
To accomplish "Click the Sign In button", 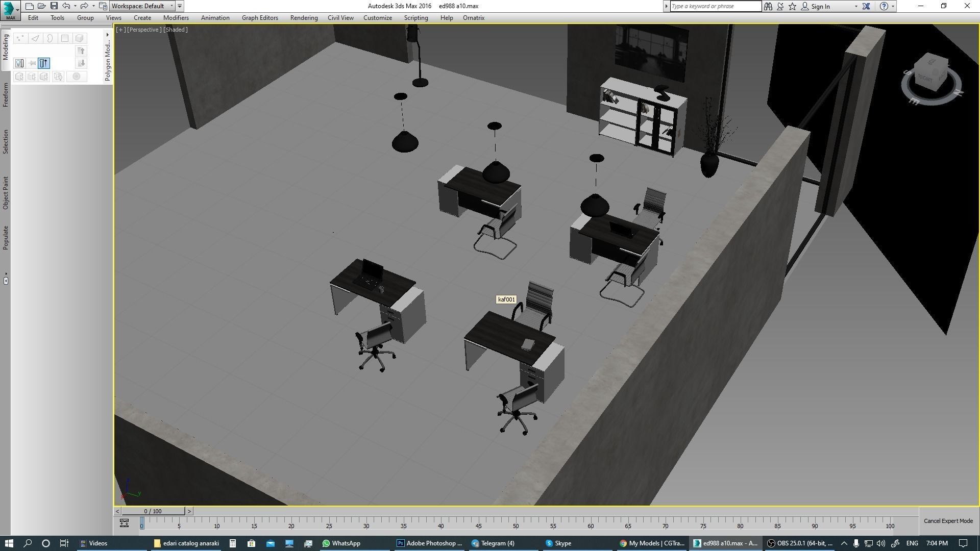I will (815, 6).
